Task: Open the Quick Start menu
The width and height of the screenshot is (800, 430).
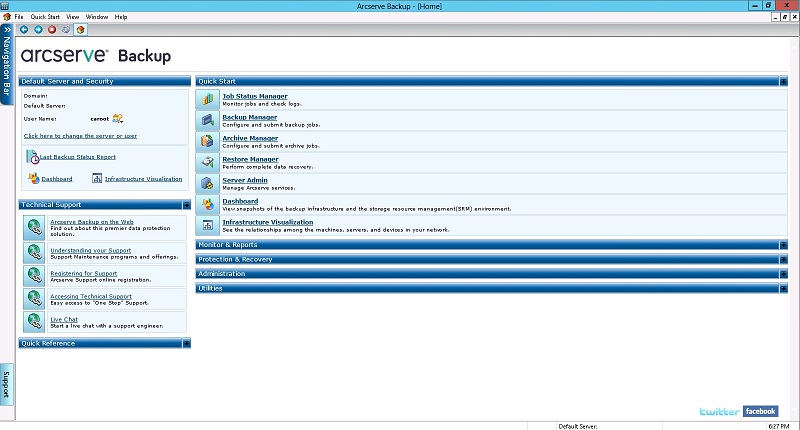Action: 45,17
